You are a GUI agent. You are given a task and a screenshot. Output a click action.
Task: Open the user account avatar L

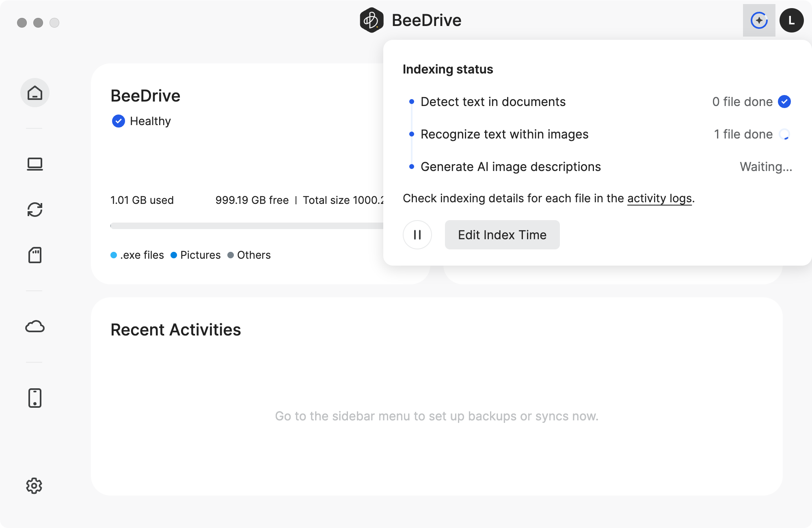pos(792,20)
